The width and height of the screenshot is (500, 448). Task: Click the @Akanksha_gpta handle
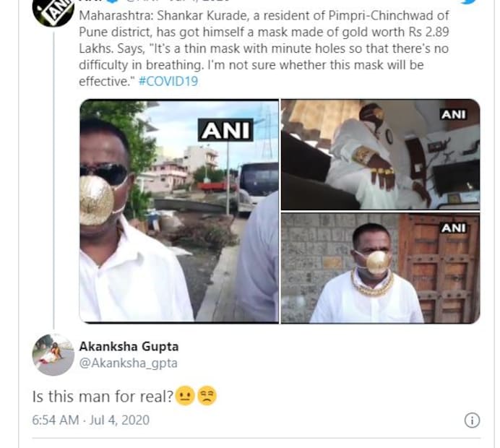(x=128, y=363)
